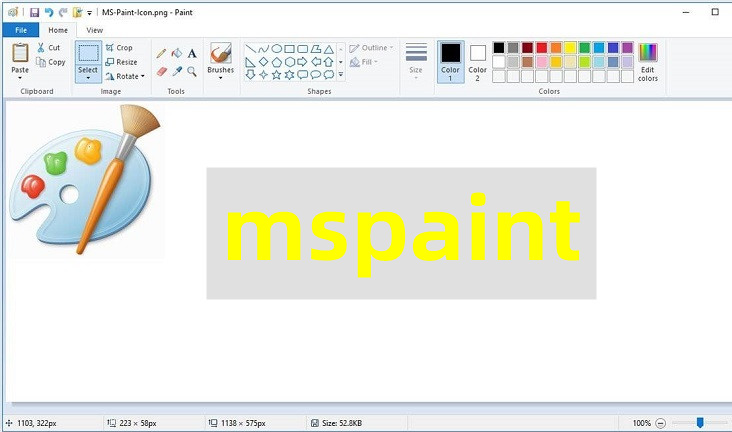Click the Copy button
Image resolution: width=732 pixels, height=432 pixels.
coord(50,62)
